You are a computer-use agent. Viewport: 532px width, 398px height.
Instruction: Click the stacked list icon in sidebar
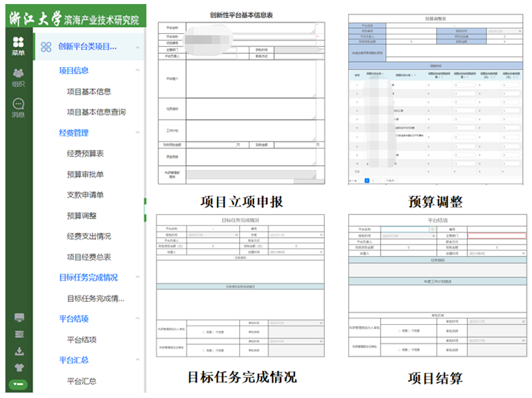[19, 334]
